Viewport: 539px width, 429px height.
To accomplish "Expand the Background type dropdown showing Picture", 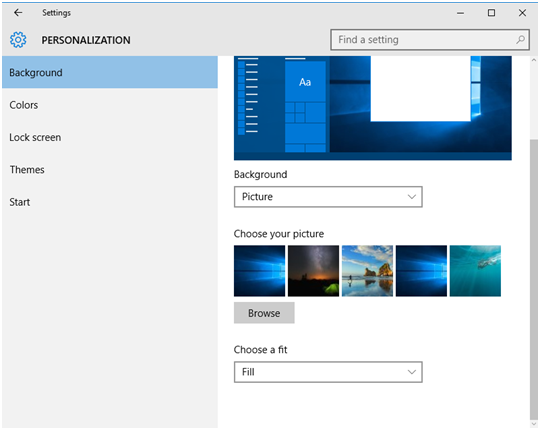I will click(x=328, y=197).
